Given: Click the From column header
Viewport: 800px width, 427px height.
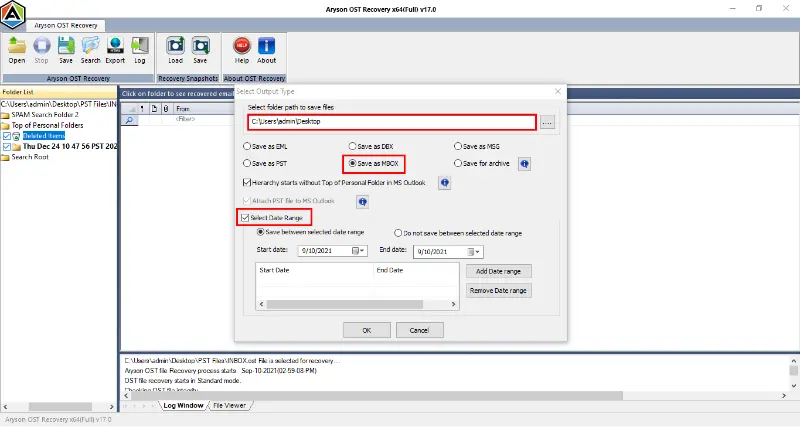Looking at the screenshot, I should pos(183,109).
